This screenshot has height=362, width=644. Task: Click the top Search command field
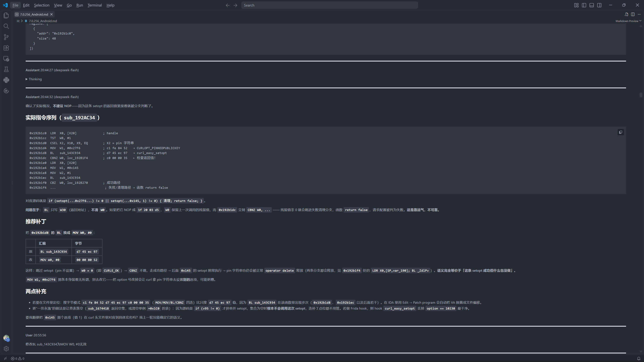coord(330,5)
